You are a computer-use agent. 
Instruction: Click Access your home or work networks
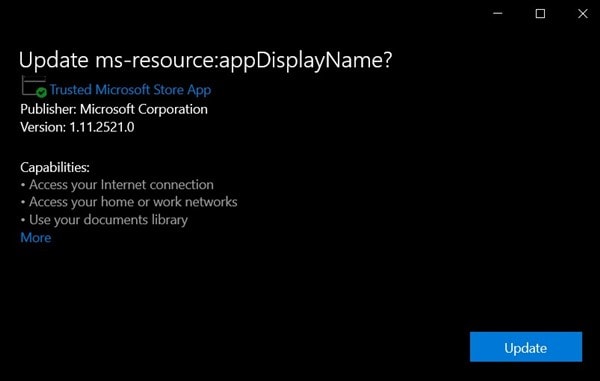click(129, 202)
